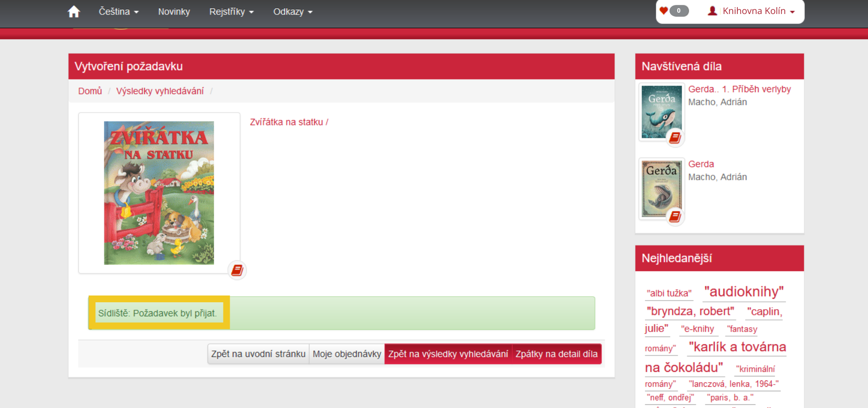Select the "paris, b. a." tag
The height and width of the screenshot is (408, 868).
point(730,398)
